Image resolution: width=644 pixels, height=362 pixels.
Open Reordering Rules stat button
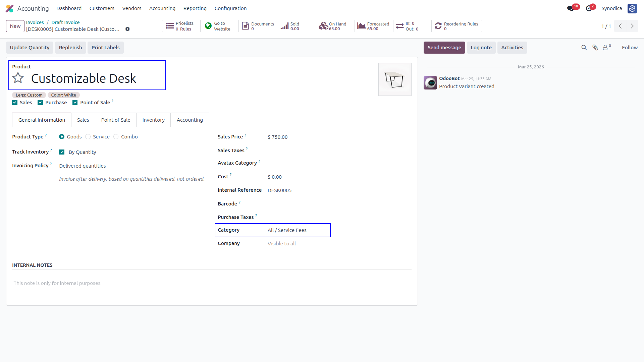[457, 26]
